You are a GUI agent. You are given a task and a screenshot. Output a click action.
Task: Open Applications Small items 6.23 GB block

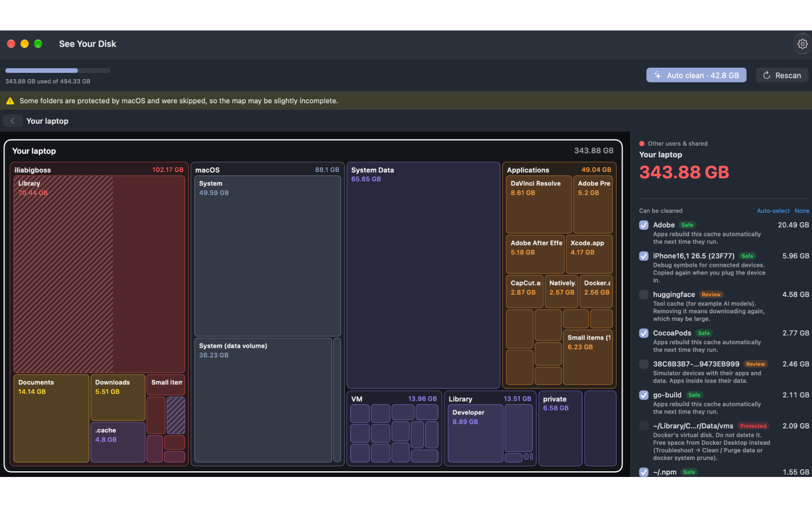tap(588, 357)
